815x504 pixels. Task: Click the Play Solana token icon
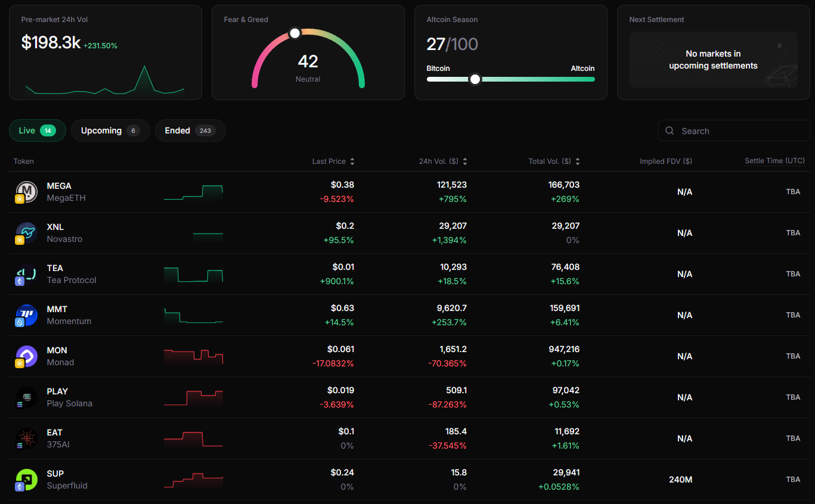click(26, 397)
